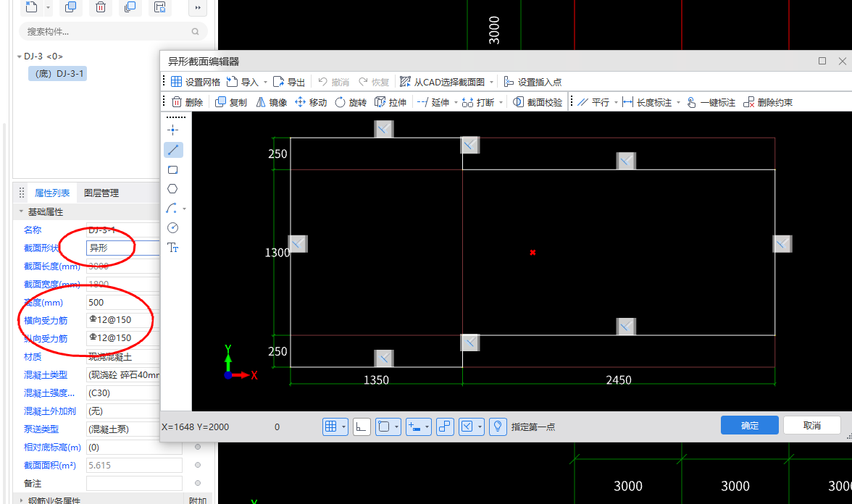Image resolution: width=852 pixels, height=504 pixels.
Task: Toggle grid display in status bar
Action: [331, 427]
